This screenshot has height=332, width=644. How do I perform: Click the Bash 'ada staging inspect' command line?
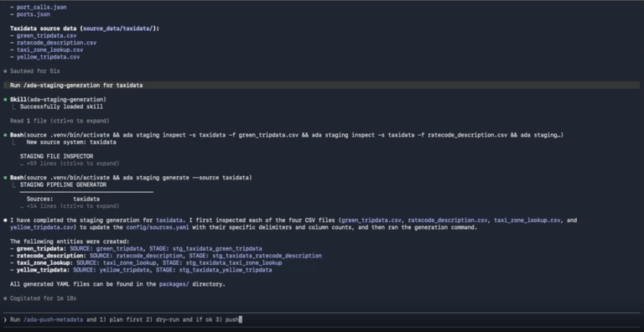pos(287,135)
